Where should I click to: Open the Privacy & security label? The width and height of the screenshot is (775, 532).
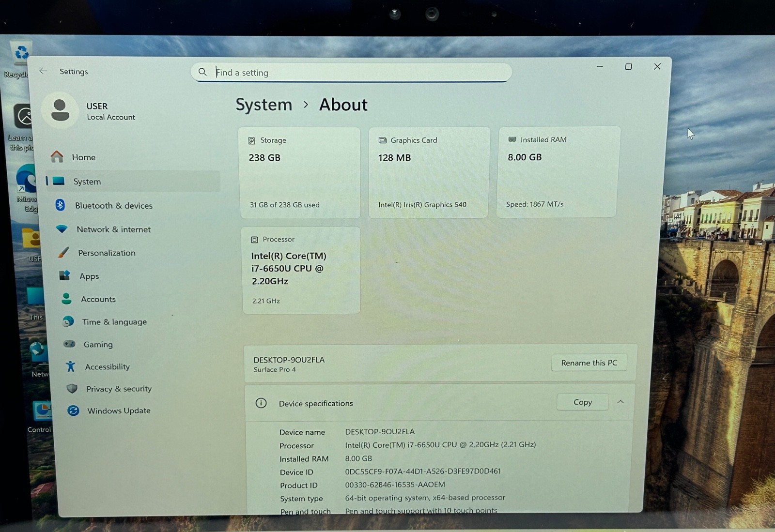pyautogui.click(x=119, y=389)
